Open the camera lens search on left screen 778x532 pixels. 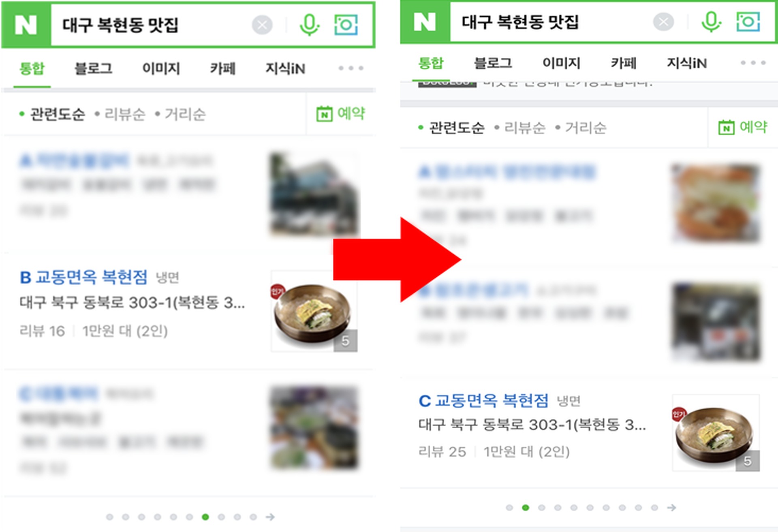(x=346, y=25)
